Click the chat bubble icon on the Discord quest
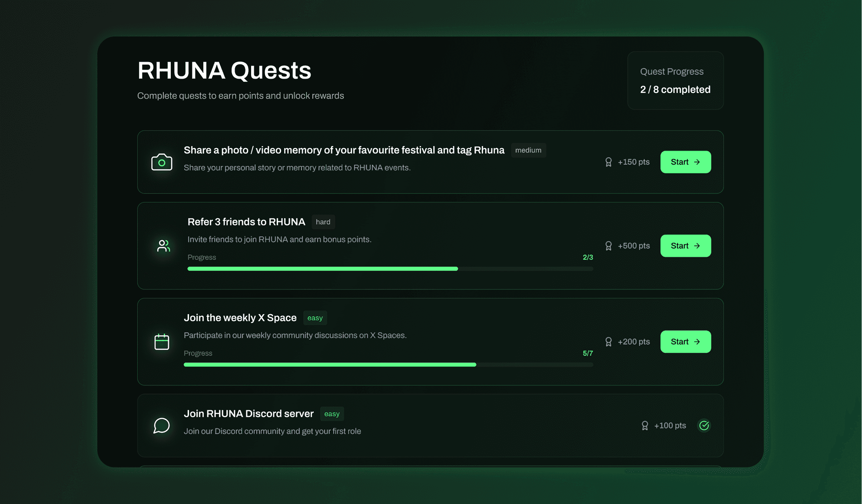862x504 pixels. click(162, 425)
